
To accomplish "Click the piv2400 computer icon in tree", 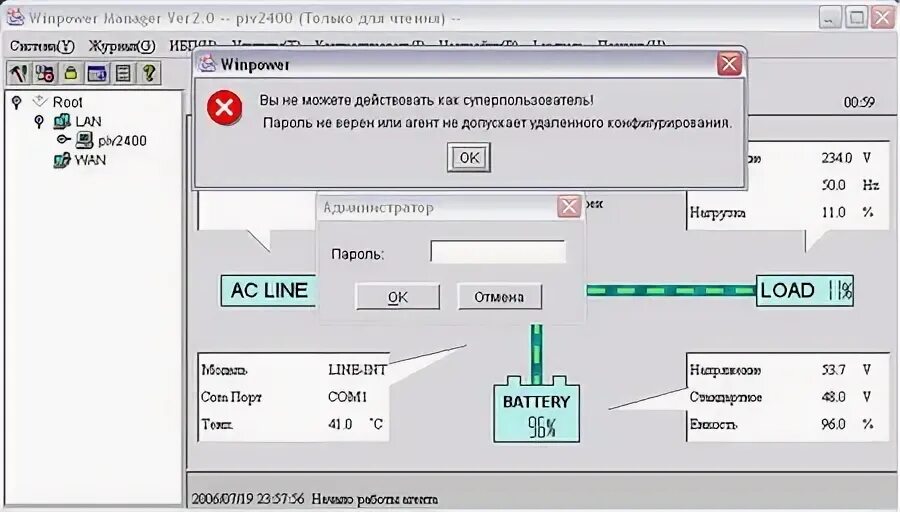I will click(x=84, y=140).
